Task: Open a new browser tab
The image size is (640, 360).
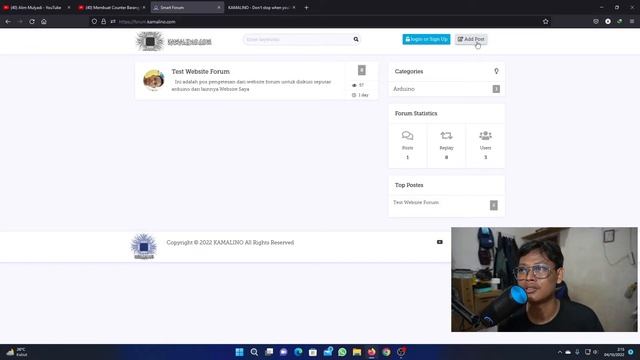Action: pyautogui.click(x=307, y=7)
